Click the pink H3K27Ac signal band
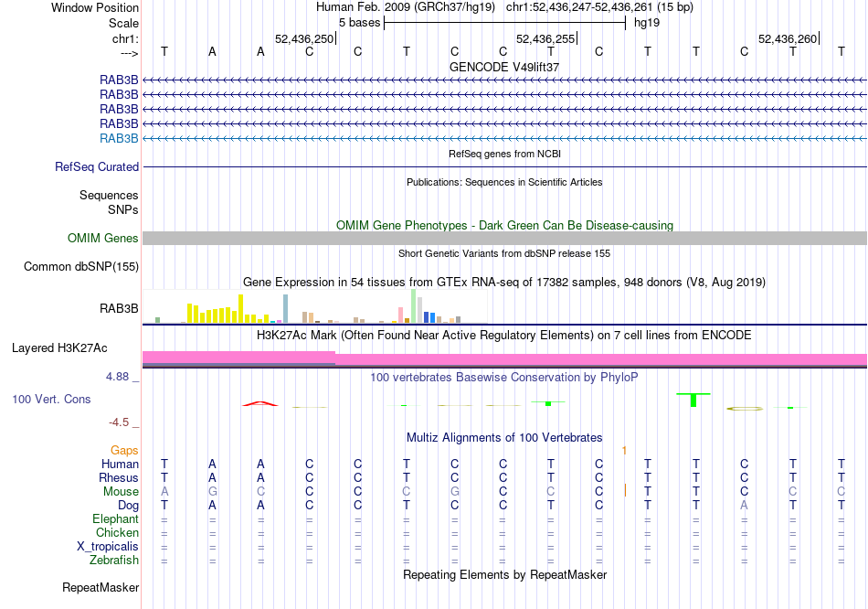The image size is (868, 609). 504,359
